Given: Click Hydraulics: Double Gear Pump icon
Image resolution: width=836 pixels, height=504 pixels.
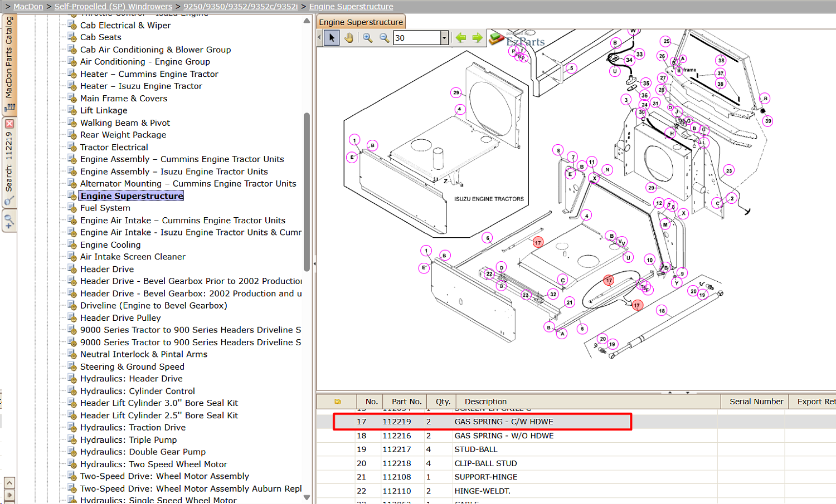Looking at the screenshot, I should coord(72,452).
